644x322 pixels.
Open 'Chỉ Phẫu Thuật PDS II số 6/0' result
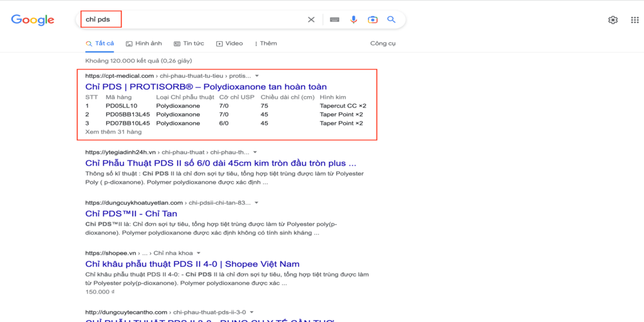(220, 163)
